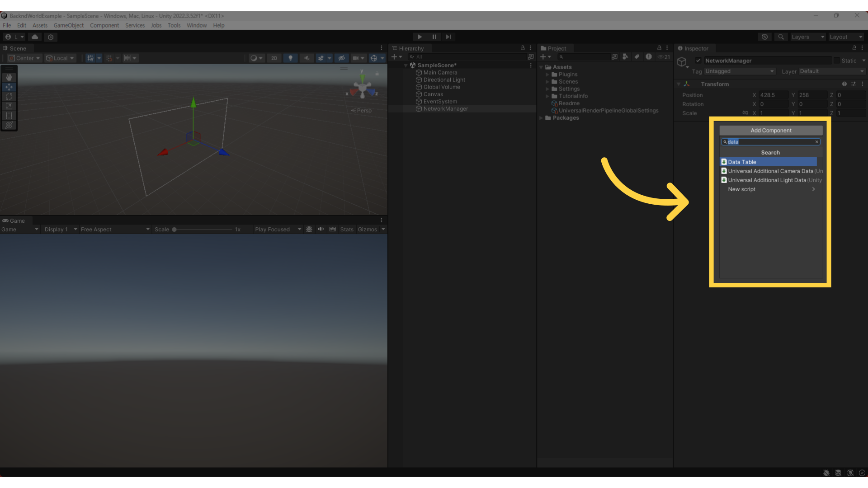Image resolution: width=868 pixels, height=488 pixels.
Task: Toggle Static checkbox in Inspector
Action: pos(837,61)
